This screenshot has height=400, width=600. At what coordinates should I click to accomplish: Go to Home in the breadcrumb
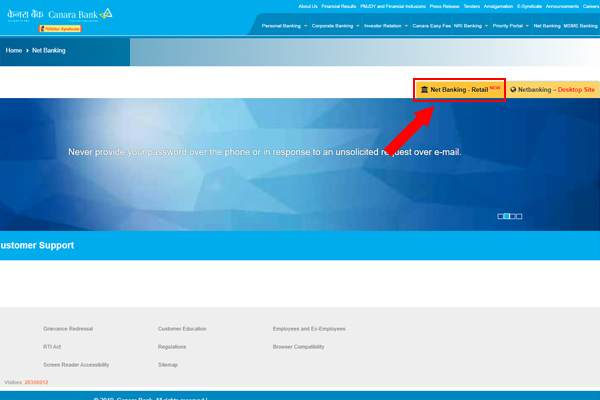tap(14, 51)
